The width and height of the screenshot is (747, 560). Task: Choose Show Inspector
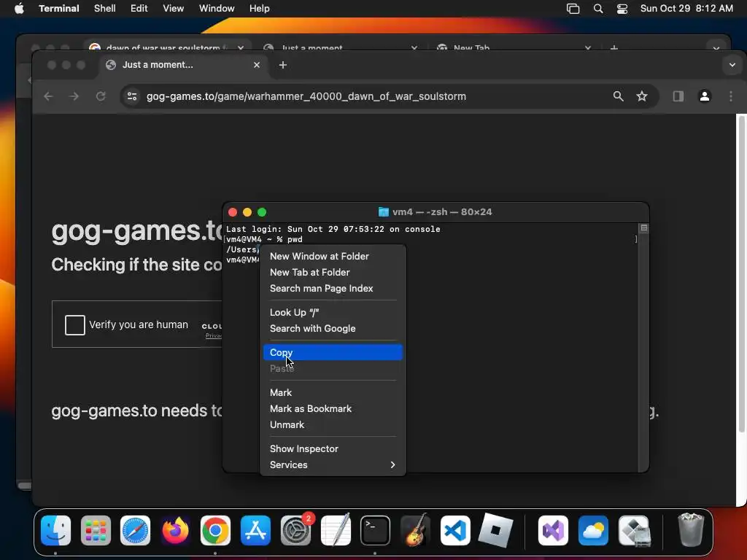click(x=333, y=448)
